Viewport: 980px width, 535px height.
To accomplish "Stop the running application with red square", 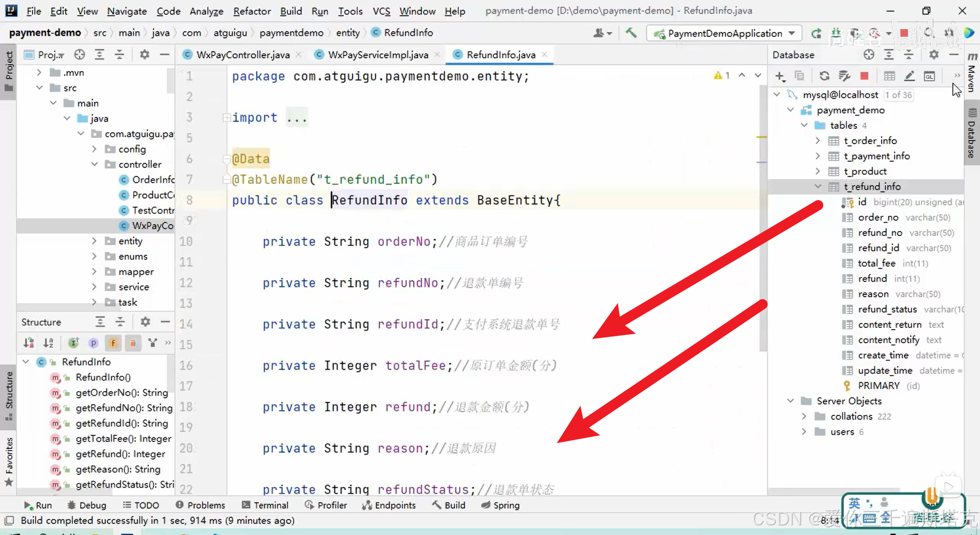I will tap(904, 33).
